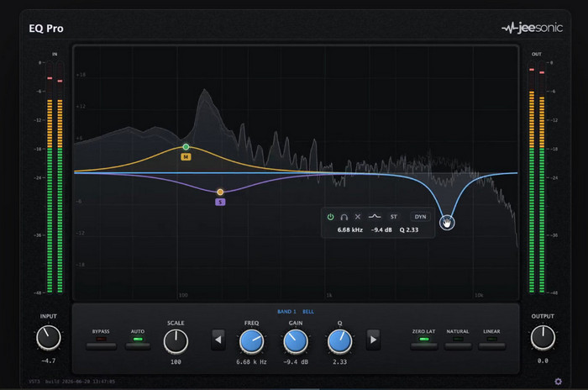Click the EQ Pro title
Image resolution: width=588 pixels, height=390 pixels.
tap(46, 29)
